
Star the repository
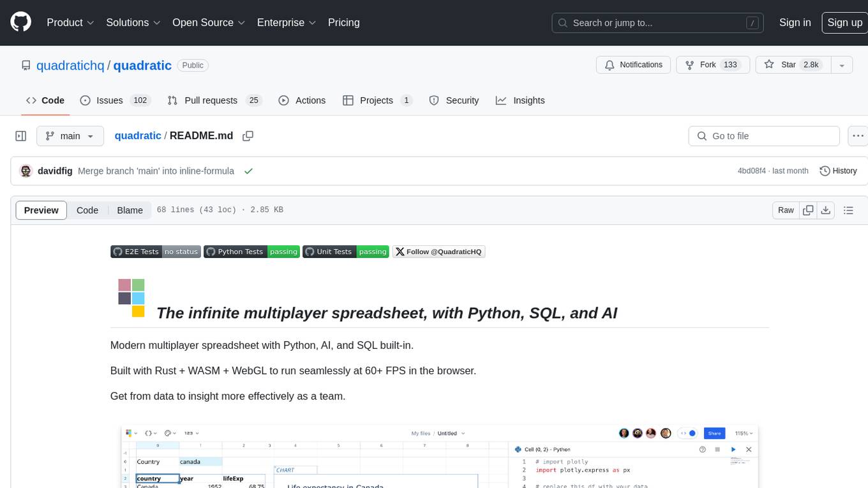tap(793, 65)
